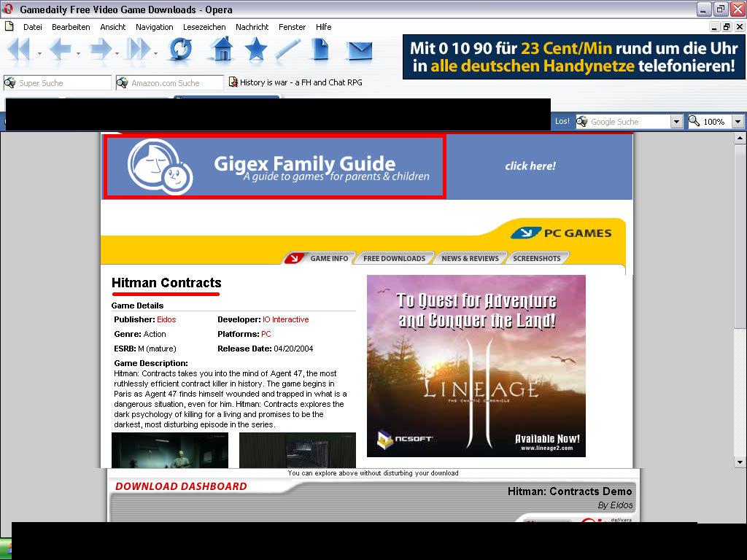Image resolution: width=747 pixels, height=560 pixels.
Task: Expand the Fast Forward dropdown arrow
Action: tap(156, 53)
